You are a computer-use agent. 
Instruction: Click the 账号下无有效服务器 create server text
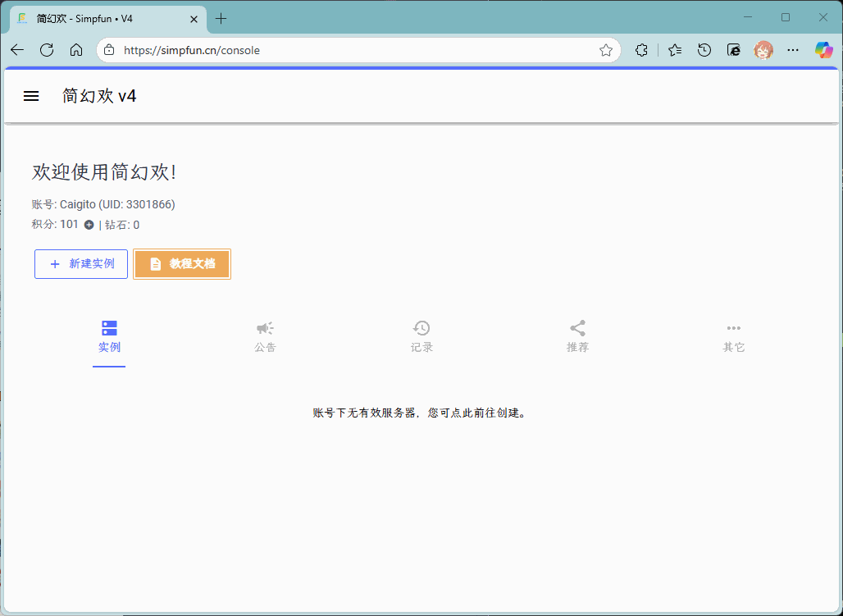tap(419, 413)
